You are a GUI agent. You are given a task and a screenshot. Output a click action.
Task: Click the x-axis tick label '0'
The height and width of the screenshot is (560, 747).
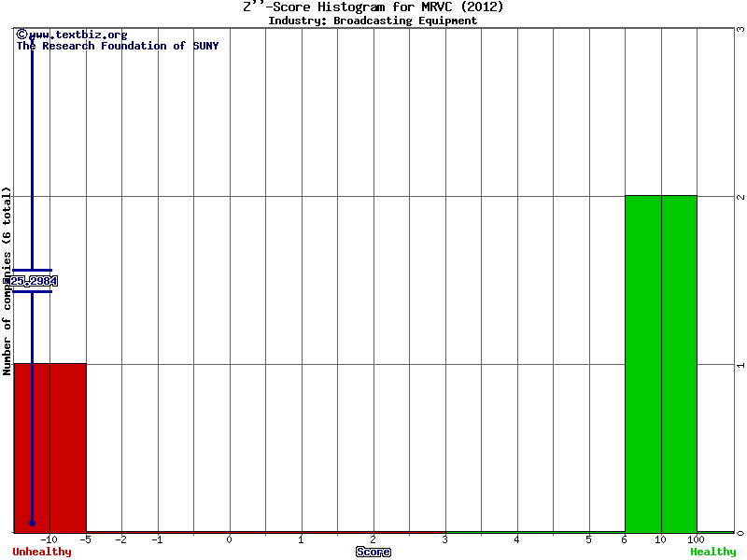[229, 539]
